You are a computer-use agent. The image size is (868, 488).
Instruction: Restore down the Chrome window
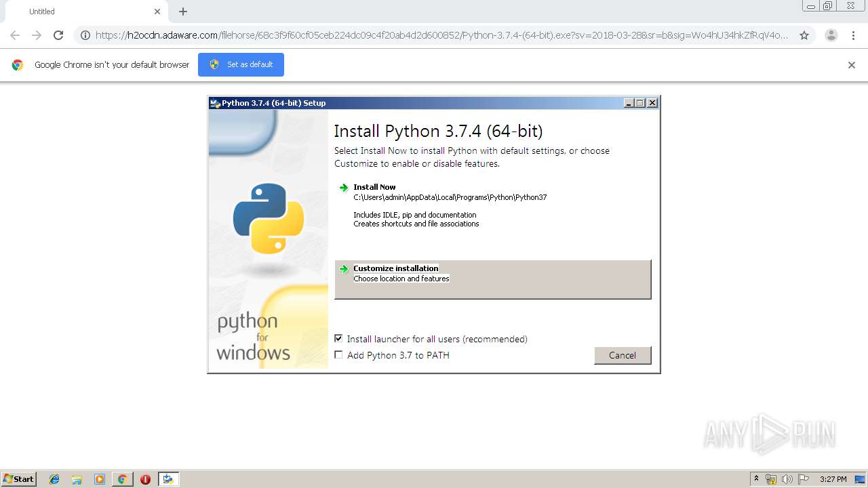(x=828, y=6)
